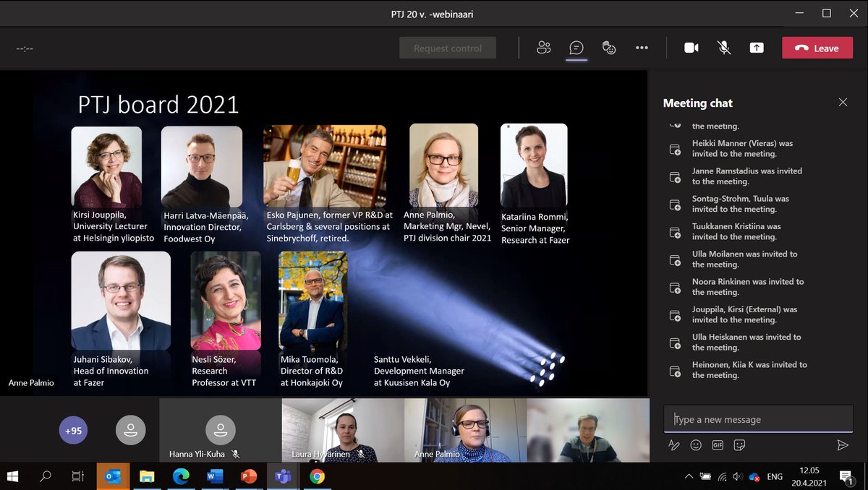
Task: Switch to Word in the taskbar
Action: click(215, 476)
